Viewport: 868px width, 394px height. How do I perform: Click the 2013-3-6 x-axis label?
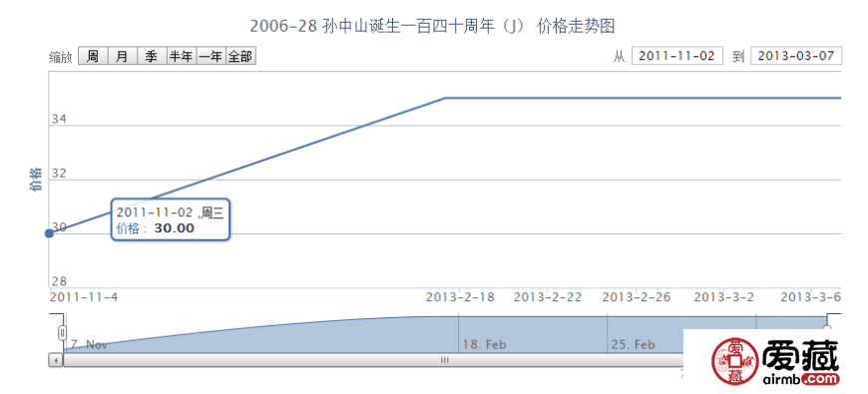tap(811, 297)
